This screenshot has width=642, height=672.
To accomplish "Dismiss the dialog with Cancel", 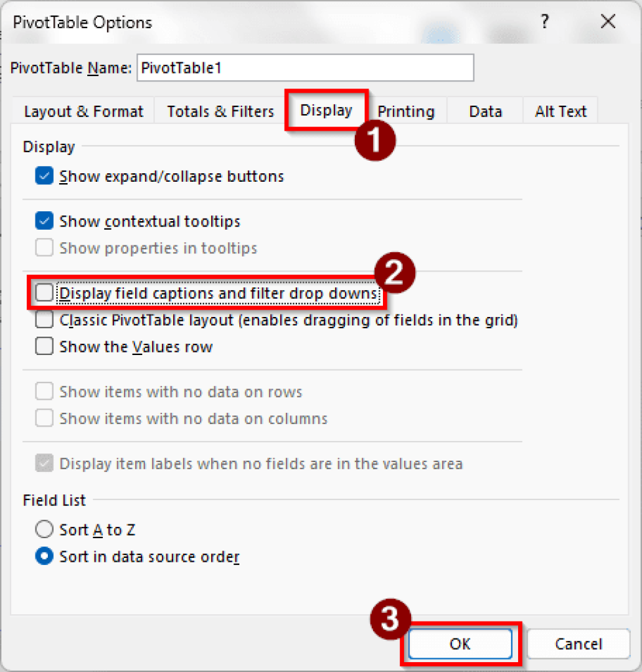I will [578, 644].
